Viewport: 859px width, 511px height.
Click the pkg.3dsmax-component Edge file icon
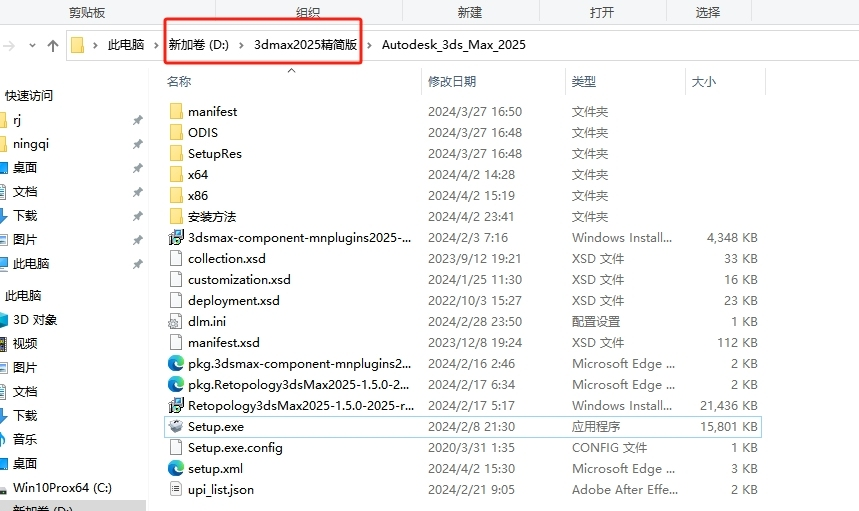(176, 363)
